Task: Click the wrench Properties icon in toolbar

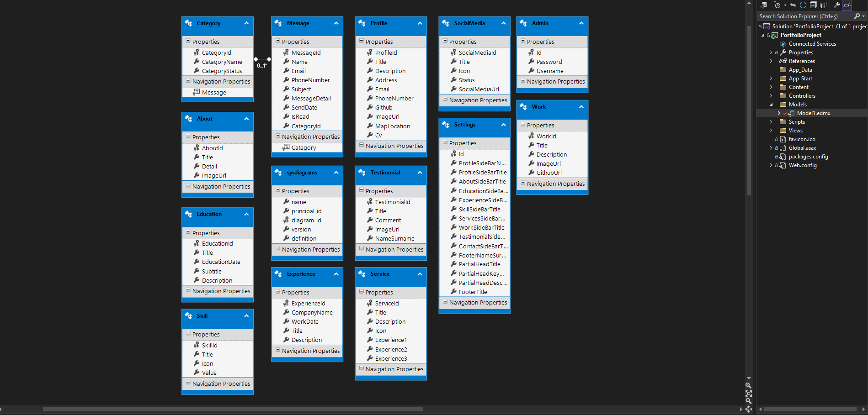Action: [x=836, y=5]
